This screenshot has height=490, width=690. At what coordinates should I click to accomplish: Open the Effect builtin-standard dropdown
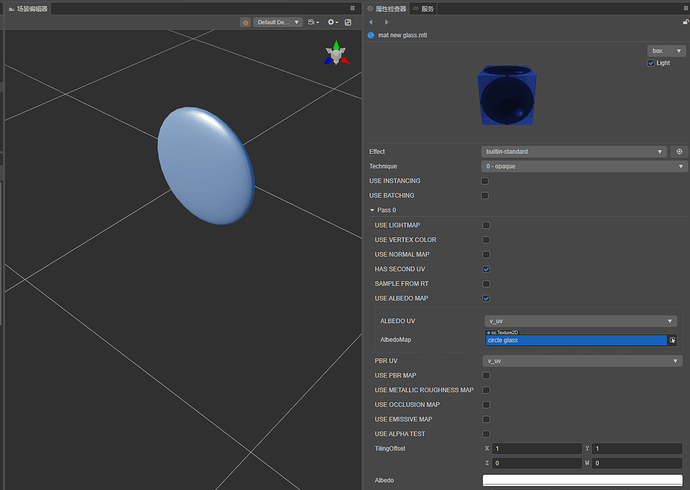click(x=574, y=152)
